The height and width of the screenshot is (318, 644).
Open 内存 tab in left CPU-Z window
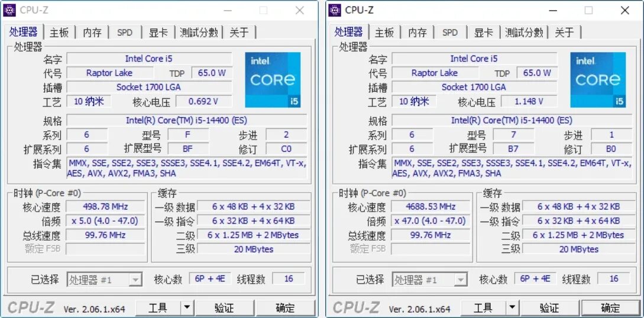[x=92, y=33]
